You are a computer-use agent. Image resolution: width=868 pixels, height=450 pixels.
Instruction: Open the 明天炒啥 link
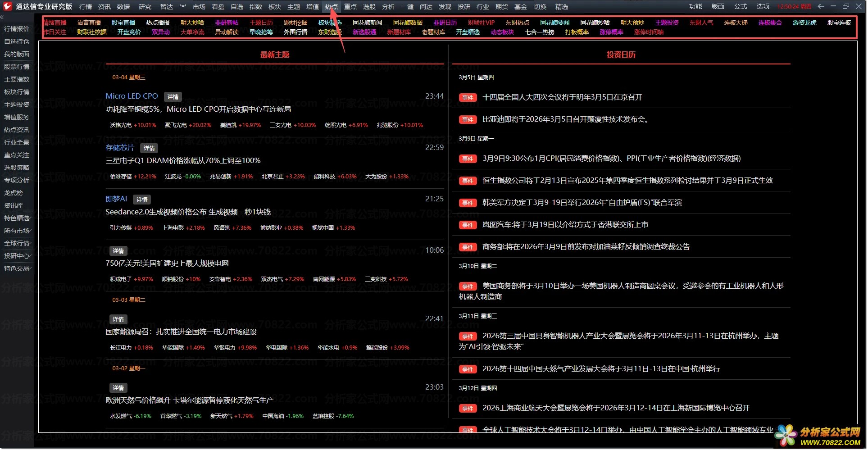point(192,23)
